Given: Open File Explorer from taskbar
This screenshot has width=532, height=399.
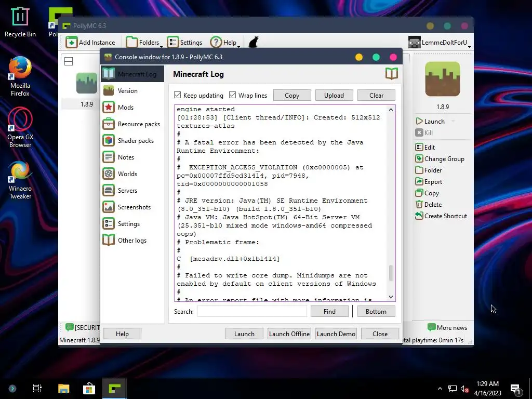Looking at the screenshot, I should [63, 389].
